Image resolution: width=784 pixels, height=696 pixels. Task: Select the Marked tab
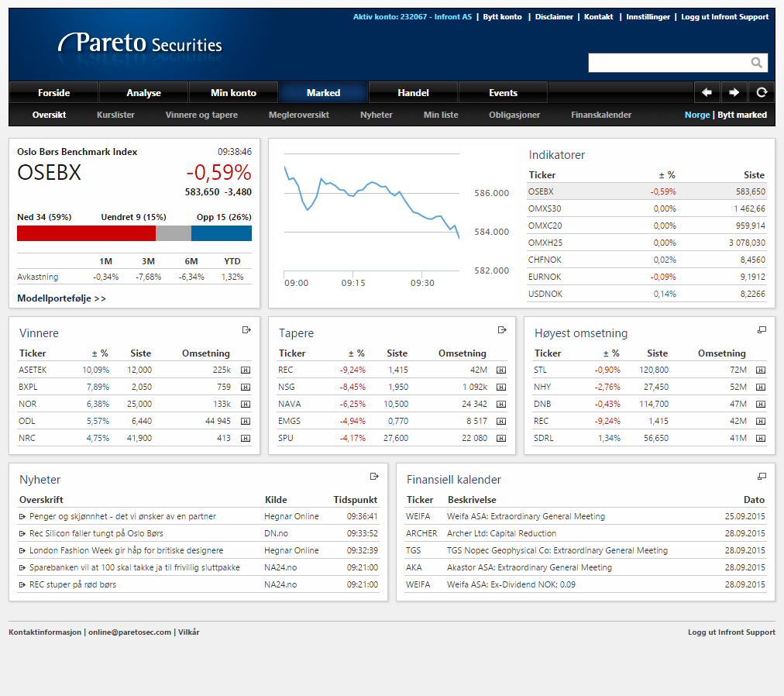point(324,92)
